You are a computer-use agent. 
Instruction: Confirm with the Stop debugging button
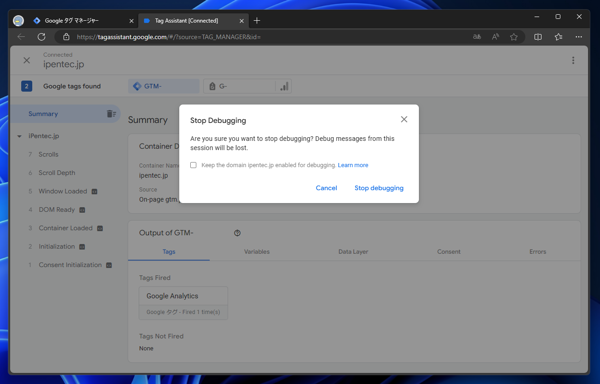[379, 188]
